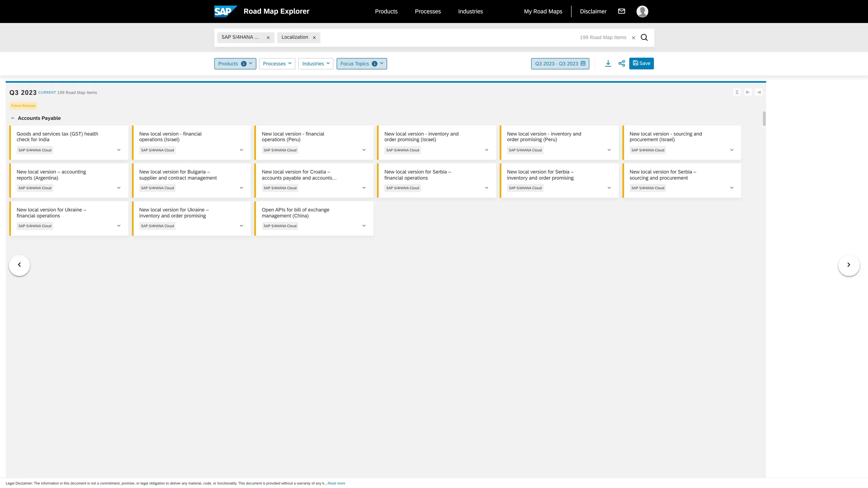Click Read more in legal disclaimer

336,483
